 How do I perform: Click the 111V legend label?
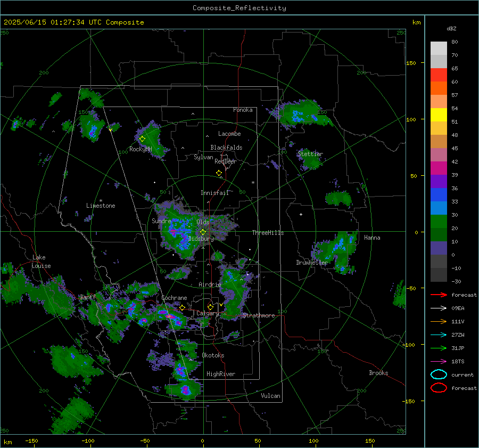pos(458,321)
